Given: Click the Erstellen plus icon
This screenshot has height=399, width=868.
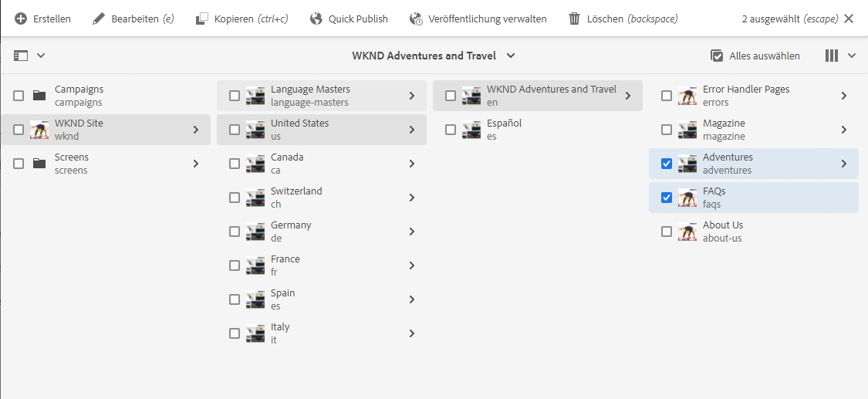Looking at the screenshot, I should pyautogui.click(x=21, y=19).
